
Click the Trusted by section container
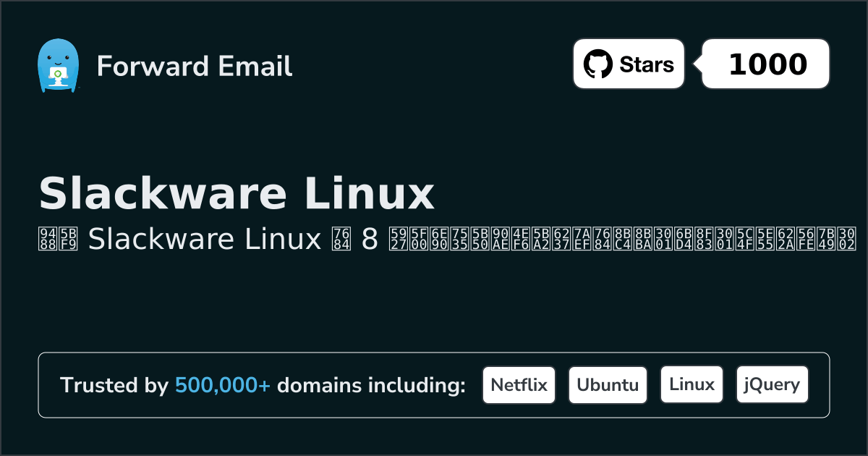click(434, 384)
